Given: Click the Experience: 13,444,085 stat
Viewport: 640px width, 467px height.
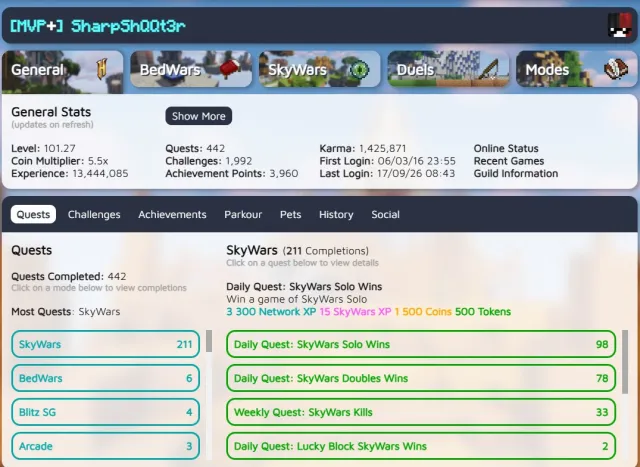Looking at the screenshot, I should tap(70, 173).
